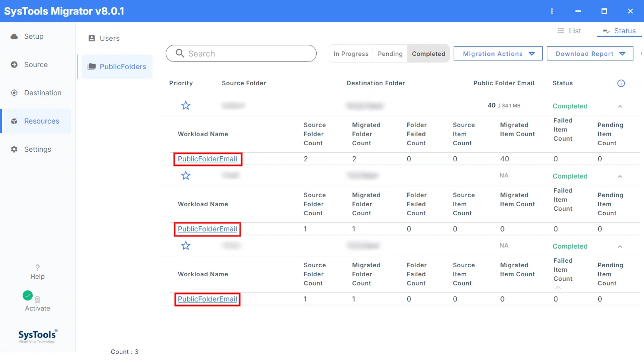Click the third row's Completed status
Image resolution: width=644 pixels, height=363 pixels.
coord(570,247)
